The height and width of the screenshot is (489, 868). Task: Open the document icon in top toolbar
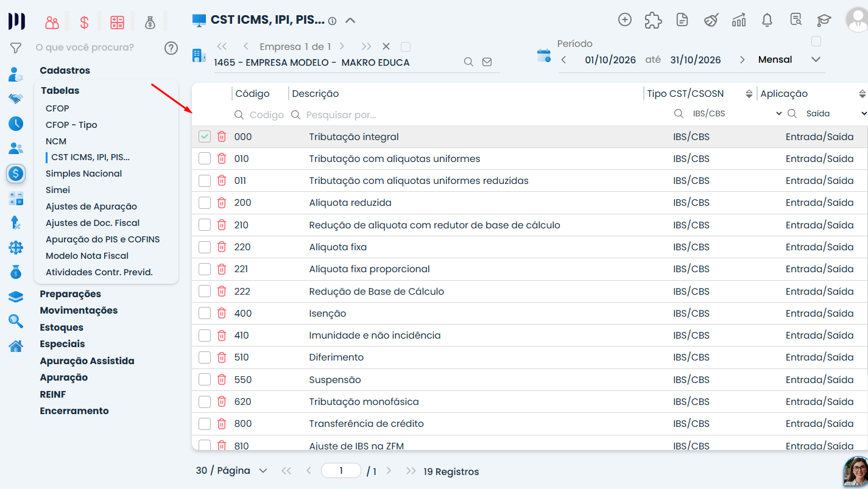coord(682,20)
